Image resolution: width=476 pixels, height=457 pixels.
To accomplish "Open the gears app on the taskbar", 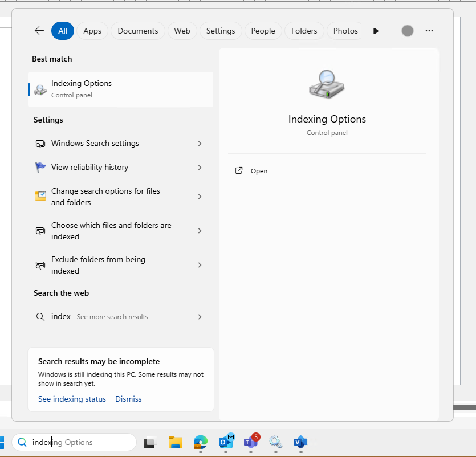I will click(276, 442).
